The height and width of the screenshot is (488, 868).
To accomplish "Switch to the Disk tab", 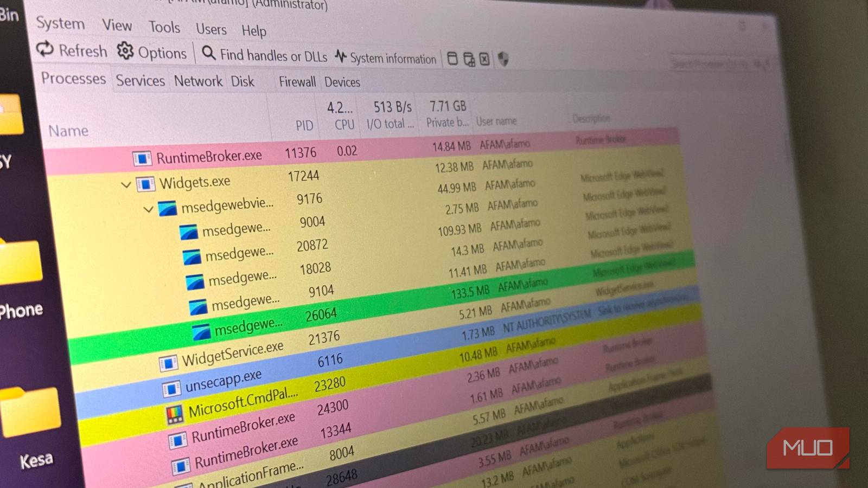I will [242, 81].
